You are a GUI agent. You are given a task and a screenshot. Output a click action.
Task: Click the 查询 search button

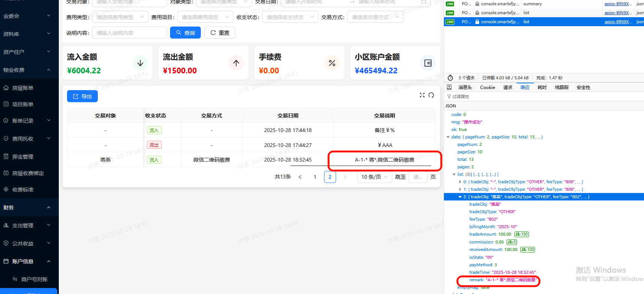click(185, 33)
